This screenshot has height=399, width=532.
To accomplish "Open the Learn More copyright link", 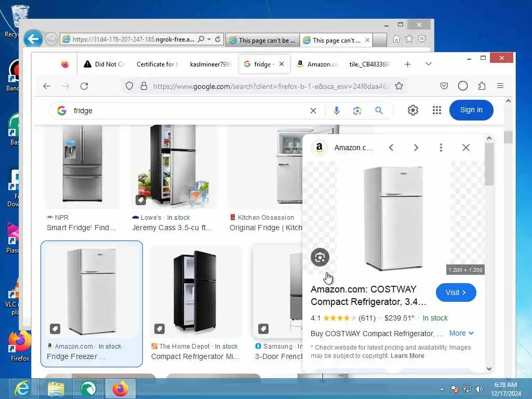I will tap(407, 356).
